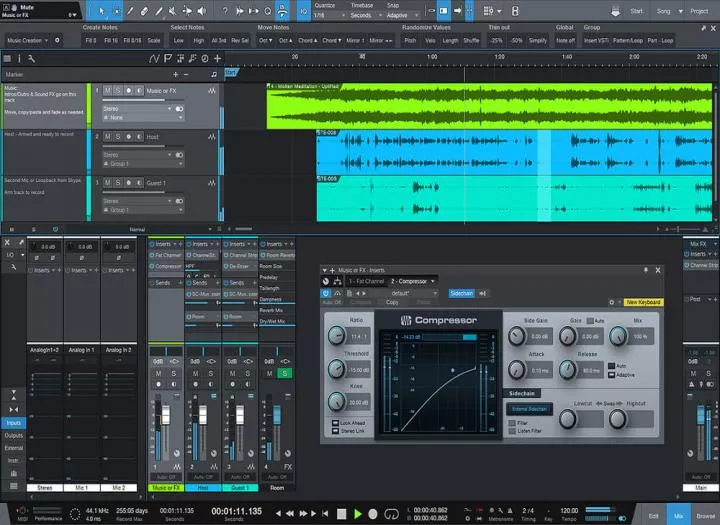Open the Music Creation macro dropdown

click(27, 40)
